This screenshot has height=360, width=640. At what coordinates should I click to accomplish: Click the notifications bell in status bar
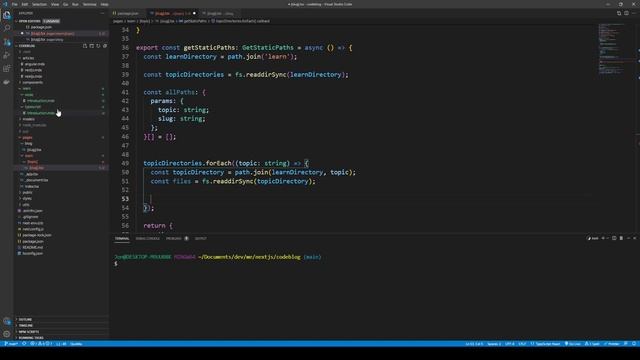tap(634, 344)
